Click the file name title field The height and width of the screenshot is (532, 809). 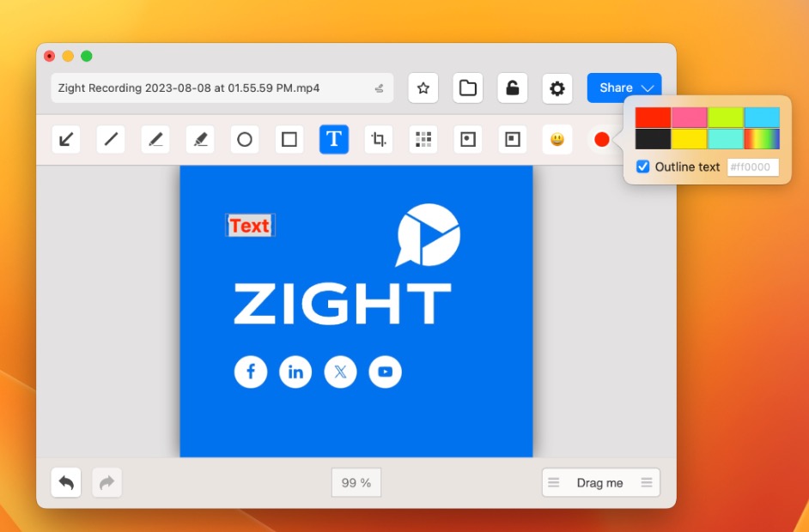pos(222,88)
